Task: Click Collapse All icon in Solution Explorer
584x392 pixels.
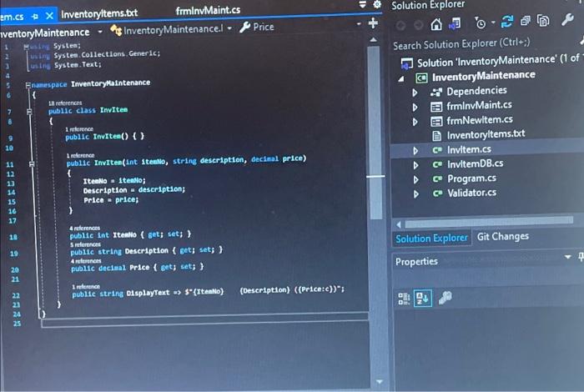Action: pyautogui.click(x=526, y=21)
